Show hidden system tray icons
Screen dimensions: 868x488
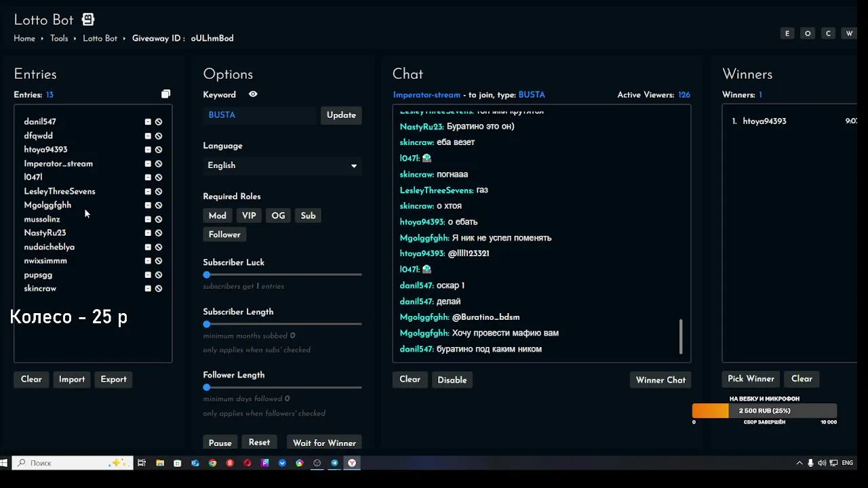[x=800, y=463]
